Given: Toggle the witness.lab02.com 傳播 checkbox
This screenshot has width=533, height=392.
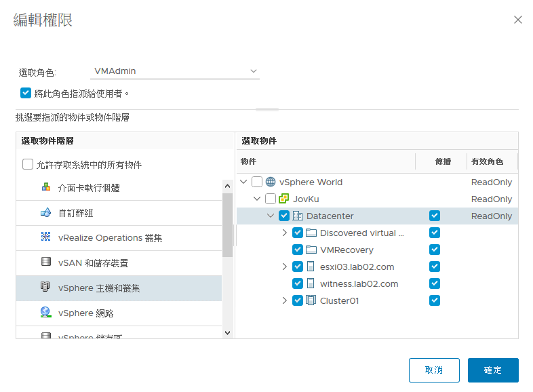Looking at the screenshot, I should point(435,283).
